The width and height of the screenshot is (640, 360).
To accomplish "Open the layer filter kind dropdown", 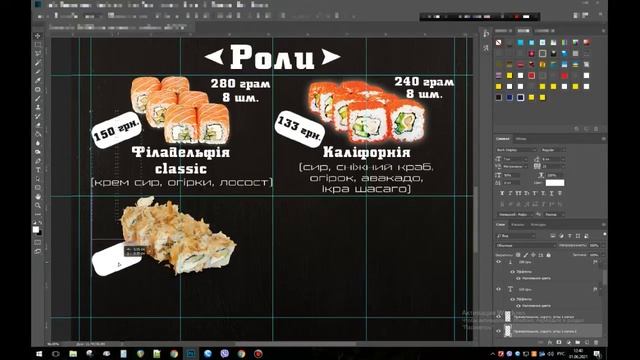I will [x=516, y=236].
